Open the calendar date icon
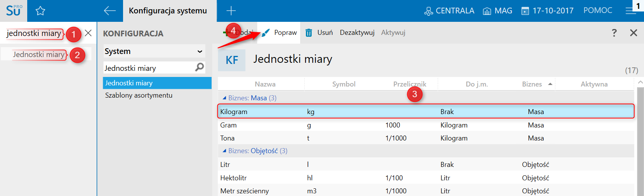Image resolution: width=644 pixels, height=196 pixels. (525, 11)
